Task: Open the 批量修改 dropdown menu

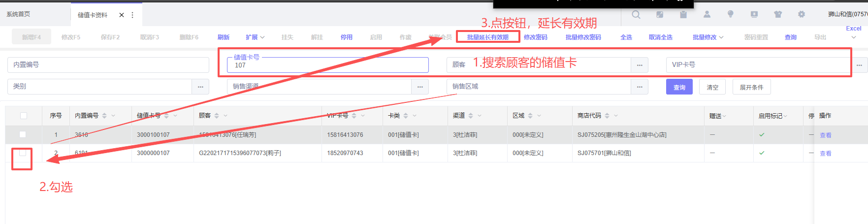Action: tap(707, 37)
